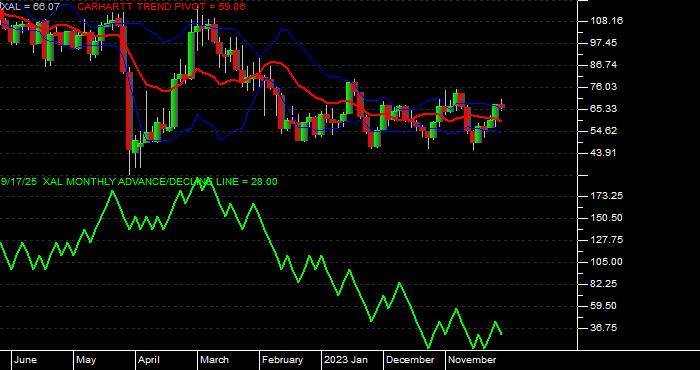Select the 43.91 price axis label
Image resolution: width=700 pixels, height=370 pixels.
point(603,153)
